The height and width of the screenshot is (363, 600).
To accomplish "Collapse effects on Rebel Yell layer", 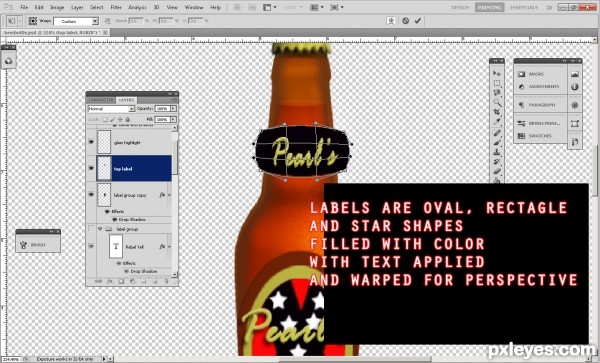I will [170, 247].
